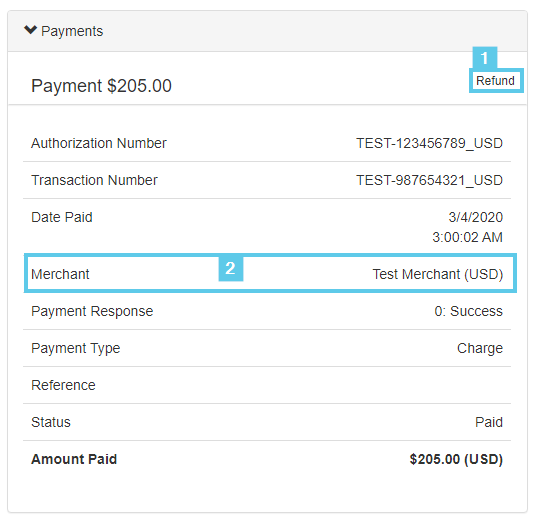Select the Reference row label
This screenshot has width=535, height=520.
click(63, 385)
